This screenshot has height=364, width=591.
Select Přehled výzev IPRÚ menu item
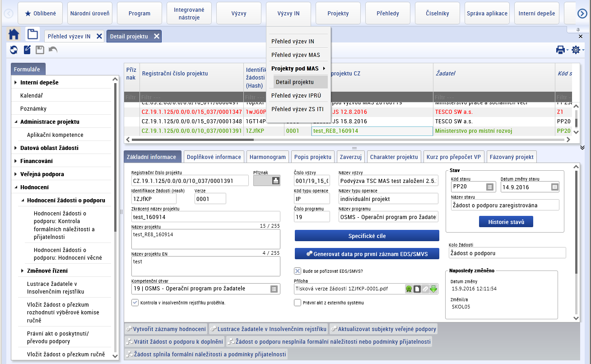[298, 96]
